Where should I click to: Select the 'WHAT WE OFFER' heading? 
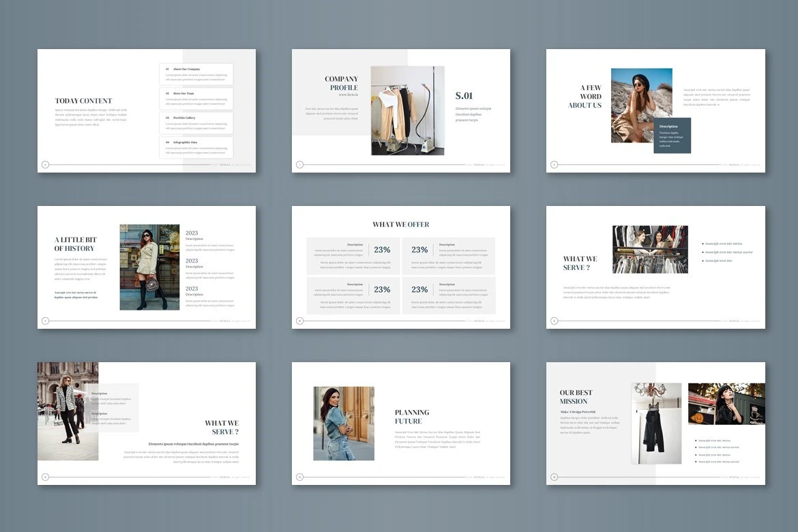pos(401,224)
